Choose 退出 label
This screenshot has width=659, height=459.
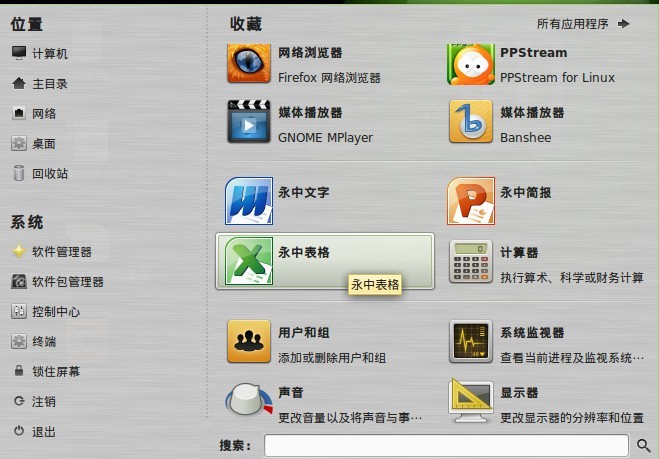[44, 432]
